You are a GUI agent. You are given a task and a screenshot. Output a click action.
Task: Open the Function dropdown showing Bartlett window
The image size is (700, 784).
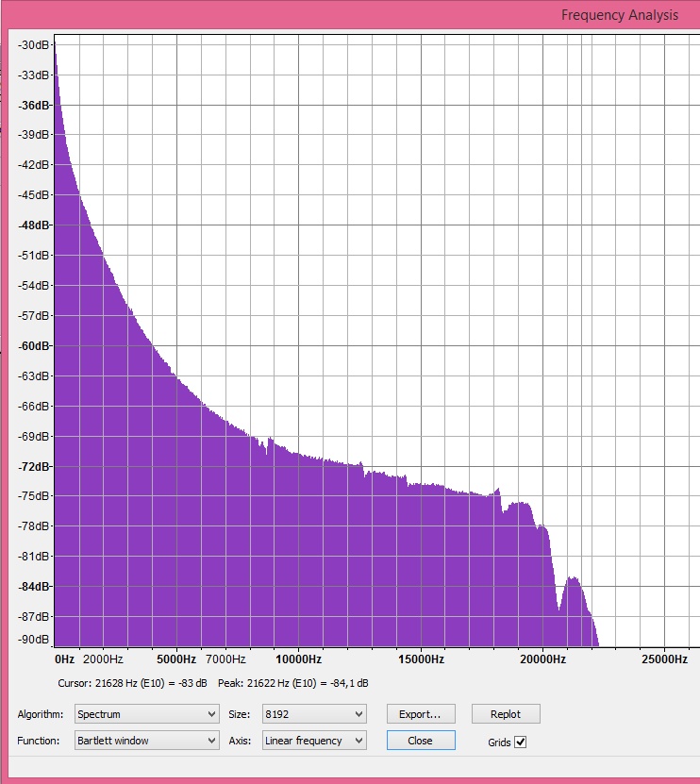(x=147, y=741)
